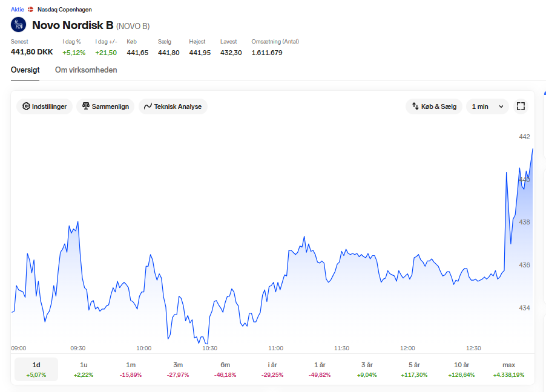Select the i år year-to-date range
This screenshot has height=392, width=546.
pyautogui.click(x=272, y=370)
